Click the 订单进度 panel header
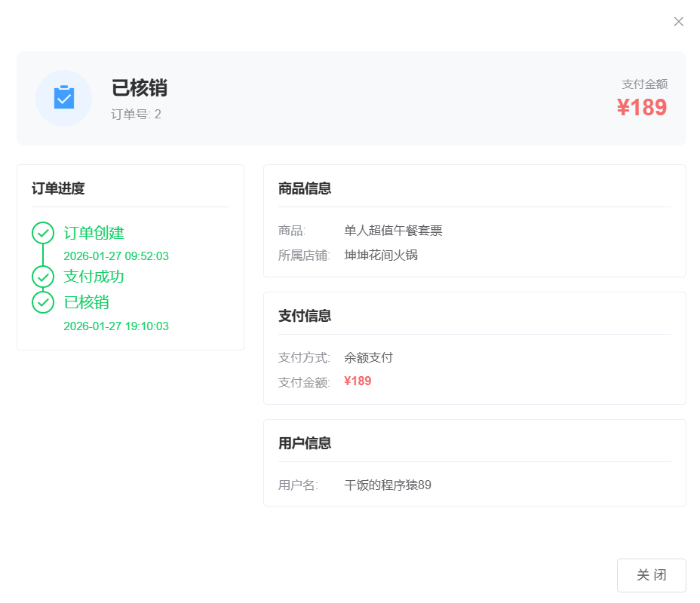This screenshot has height=603, width=700. (58, 188)
